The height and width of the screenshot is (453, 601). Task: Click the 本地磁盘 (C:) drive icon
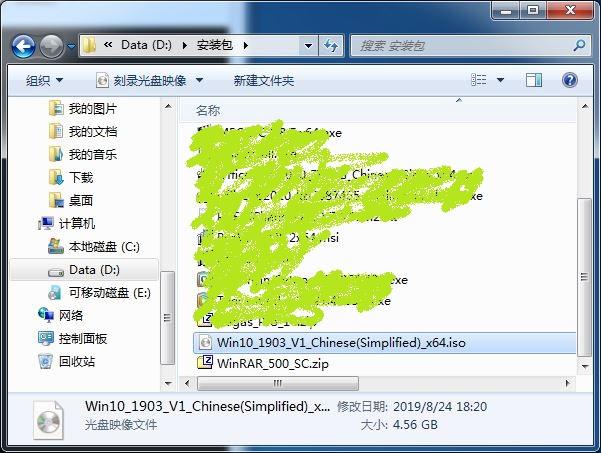coord(56,246)
